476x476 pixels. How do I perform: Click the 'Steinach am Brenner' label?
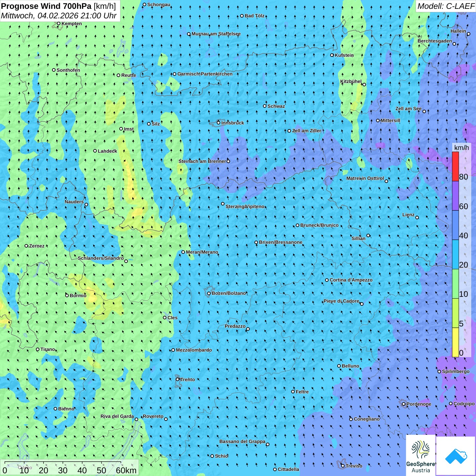[202, 161]
